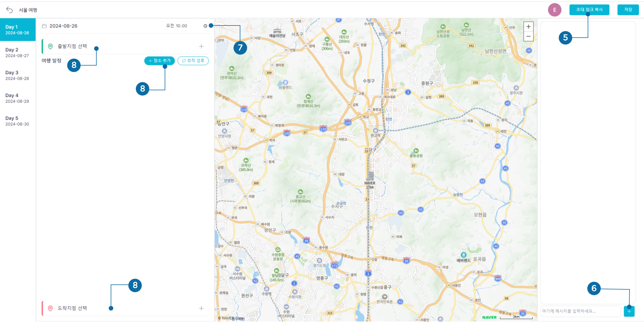Click the green pin for 출발지점 선택
Image resolution: width=644 pixels, height=322 pixels.
(x=50, y=46)
